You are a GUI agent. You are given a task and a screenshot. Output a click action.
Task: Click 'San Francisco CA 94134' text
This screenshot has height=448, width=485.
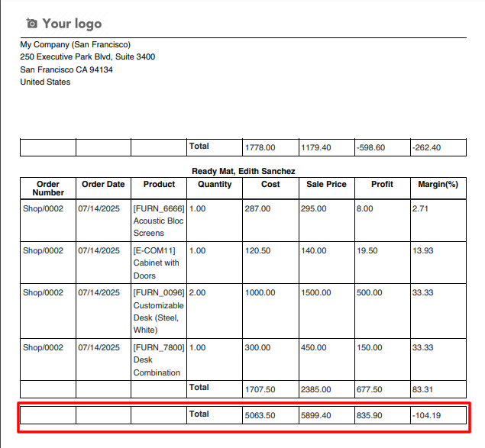(66, 69)
